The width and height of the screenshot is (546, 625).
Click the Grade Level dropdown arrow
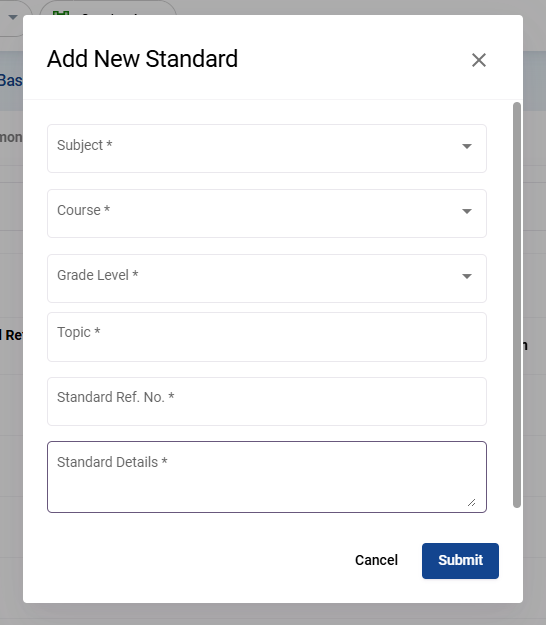pyautogui.click(x=467, y=276)
